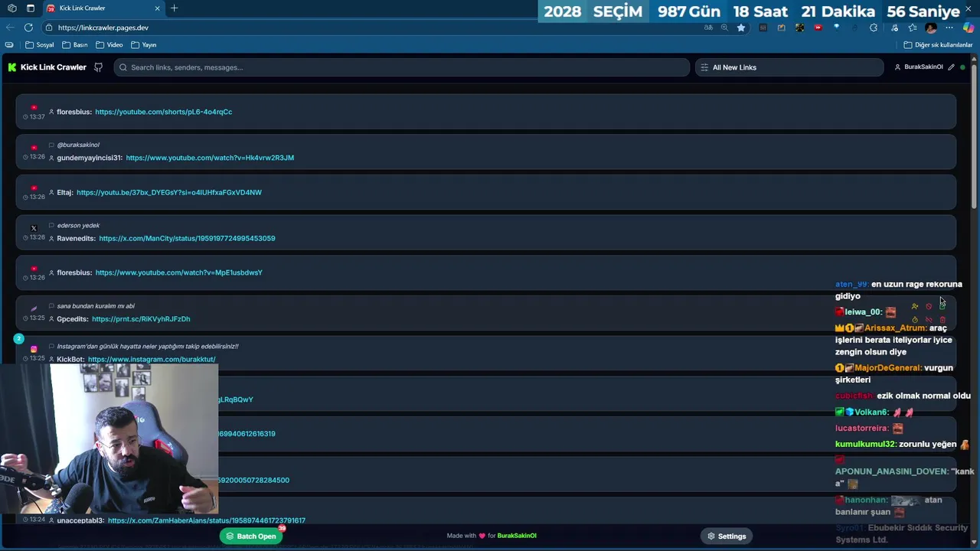Close the Kick Link Crawler tab
This screenshot has height=551, width=980.
(x=157, y=8)
